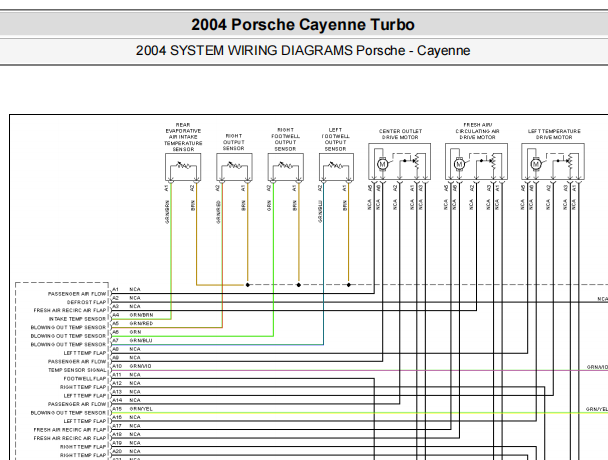Click the vertical 'GRN/RED' label under Right Output Sensor
This screenshot has height=460, width=608.
coord(218,212)
